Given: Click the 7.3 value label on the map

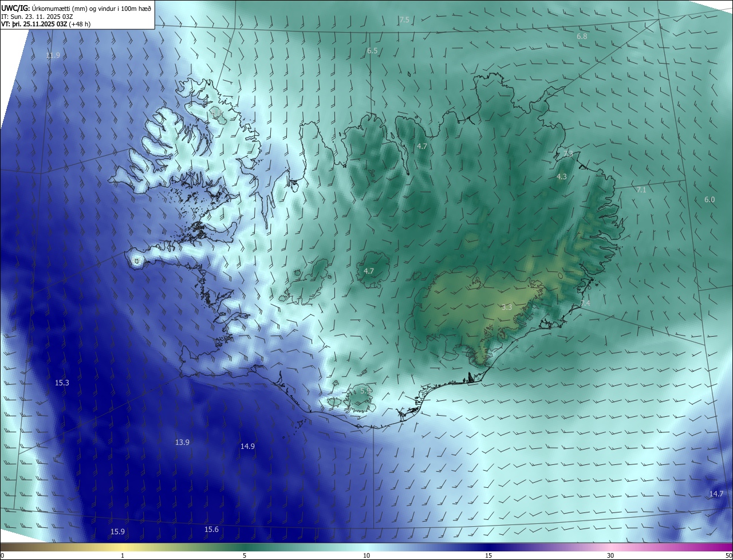Looking at the screenshot, I should (x=568, y=154).
